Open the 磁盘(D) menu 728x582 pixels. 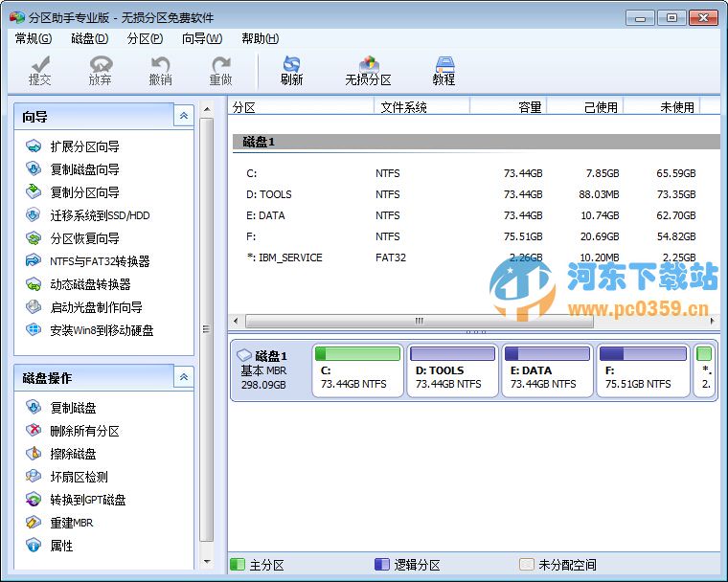click(90, 38)
